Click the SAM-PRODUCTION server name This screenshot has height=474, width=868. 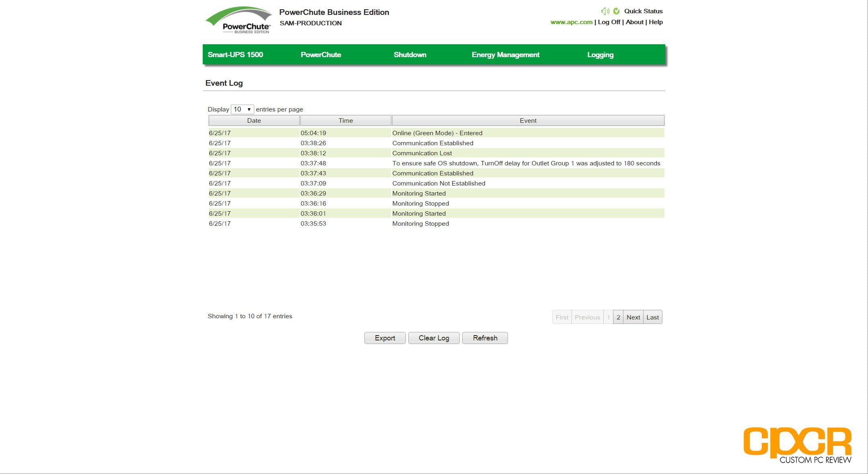311,23
